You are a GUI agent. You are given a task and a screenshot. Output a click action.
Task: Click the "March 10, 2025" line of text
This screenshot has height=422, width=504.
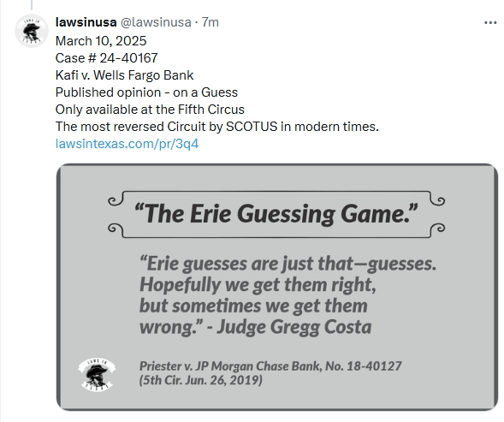[101, 41]
